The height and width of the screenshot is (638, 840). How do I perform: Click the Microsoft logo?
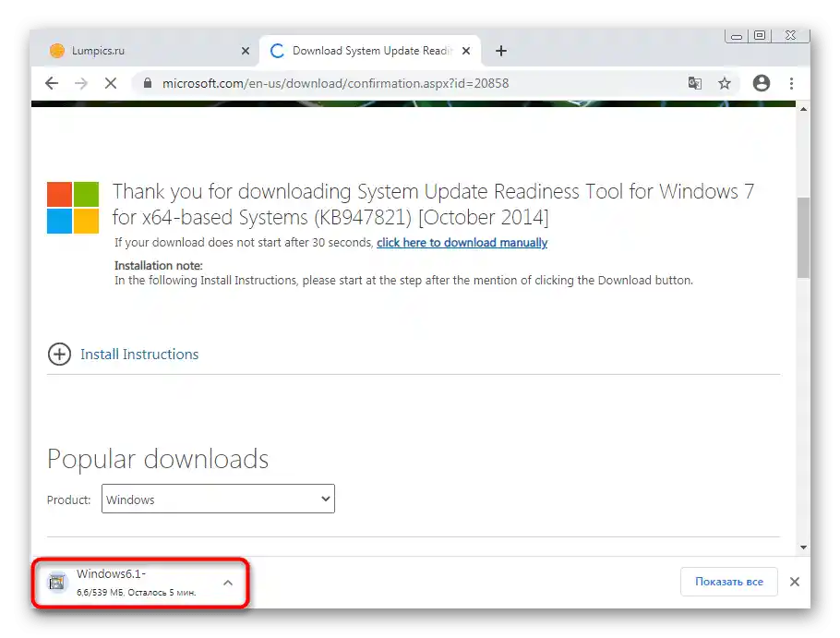coord(73,208)
